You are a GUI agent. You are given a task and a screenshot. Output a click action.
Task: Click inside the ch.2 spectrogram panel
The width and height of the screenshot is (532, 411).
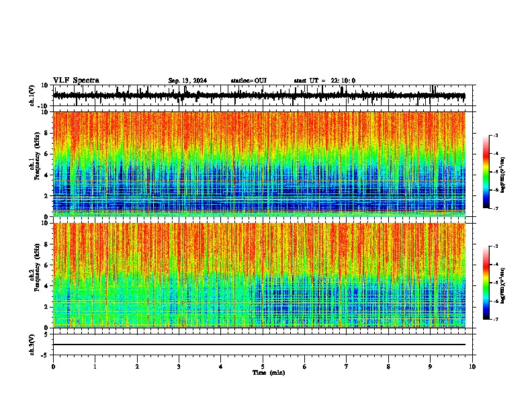pyautogui.click(x=259, y=275)
